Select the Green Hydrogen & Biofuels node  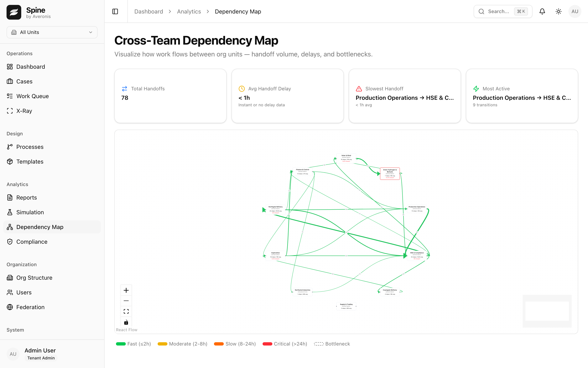(x=390, y=174)
